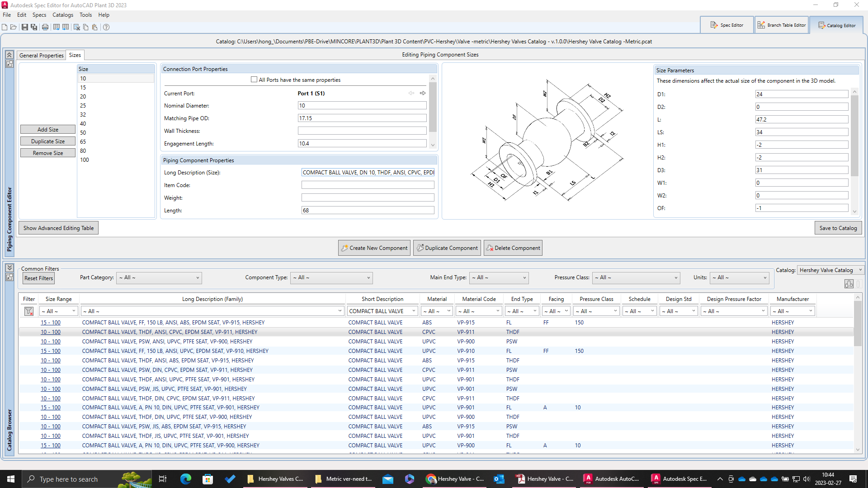This screenshot has height=488, width=868.
Task: Click the Save to Catalog button
Action: pos(838,228)
